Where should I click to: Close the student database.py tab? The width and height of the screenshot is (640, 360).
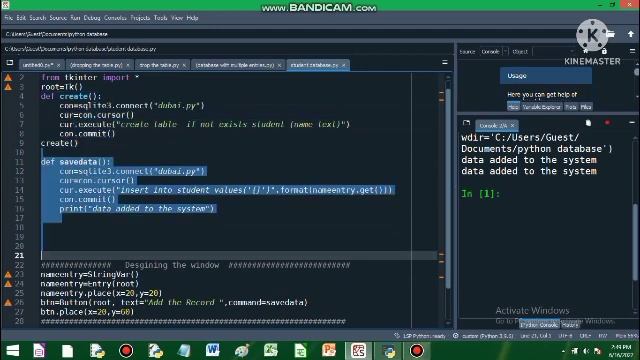point(344,65)
